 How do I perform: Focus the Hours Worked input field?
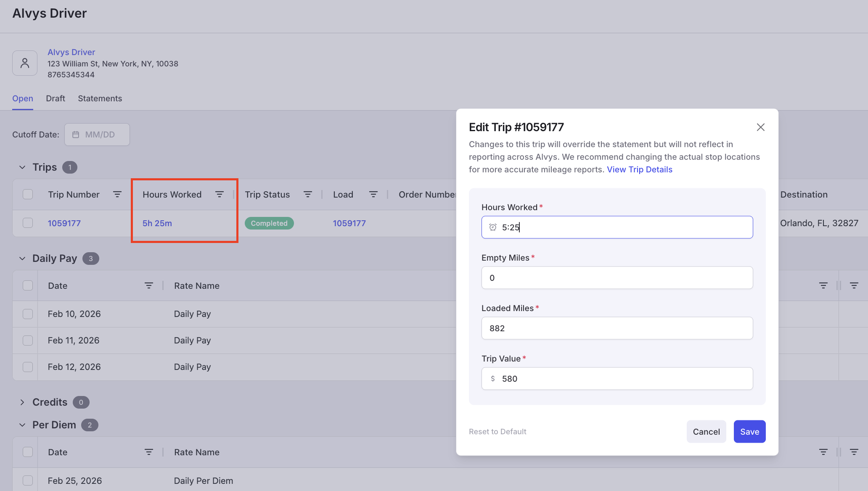pyautogui.click(x=617, y=227)
